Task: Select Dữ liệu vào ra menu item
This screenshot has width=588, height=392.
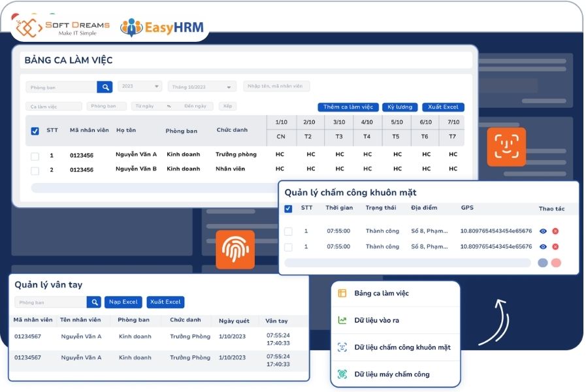Action: (x=396, y=320)
